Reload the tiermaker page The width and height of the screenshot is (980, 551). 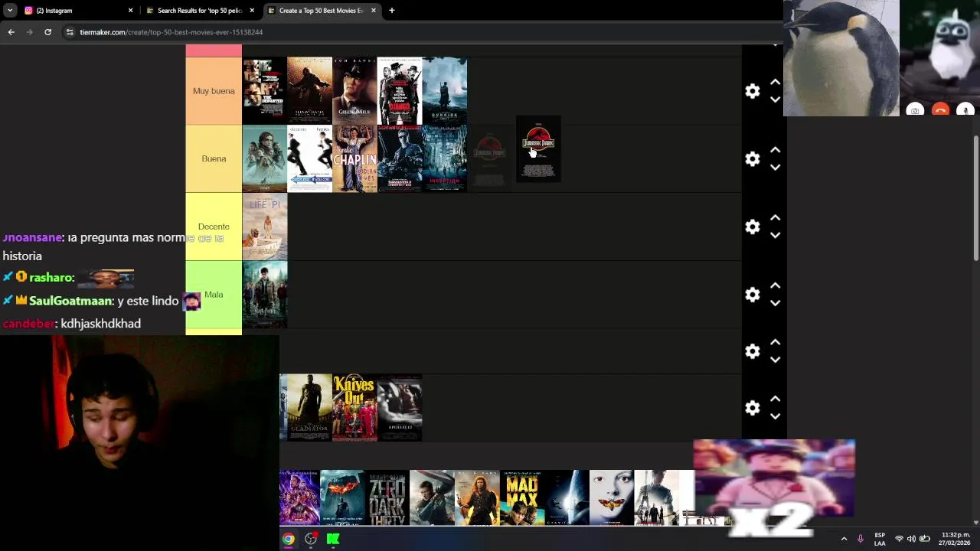coord(47,32)
